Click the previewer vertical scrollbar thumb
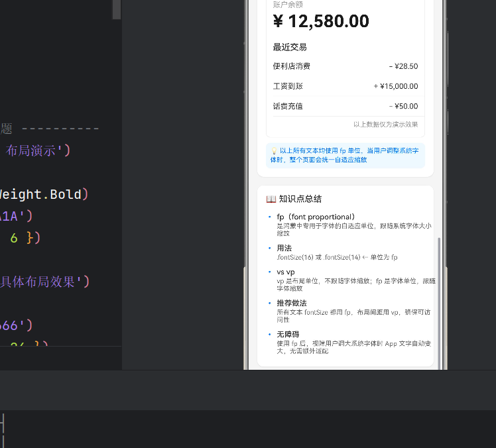496x448 pixels. pyautogui.click(x=439, y=303)
